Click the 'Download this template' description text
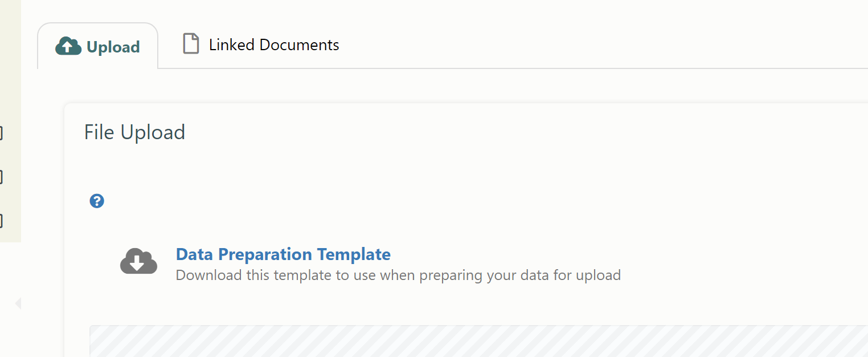Viewport: 868px width, 357px height. 398,275
